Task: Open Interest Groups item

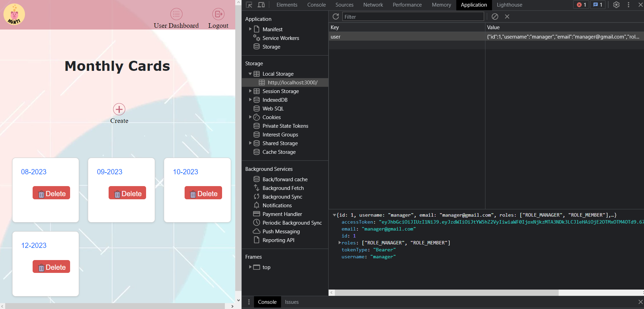Action: pyautogui.click(x=280, y=135)
